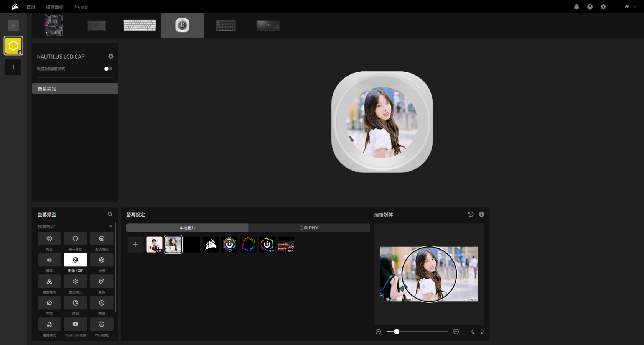
Task: Add a new local image
Action: point(135,245)
